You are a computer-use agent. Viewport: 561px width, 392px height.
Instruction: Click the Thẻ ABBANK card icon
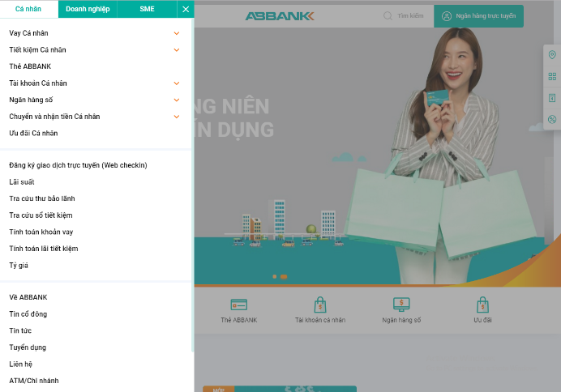[x=239, y=305]
